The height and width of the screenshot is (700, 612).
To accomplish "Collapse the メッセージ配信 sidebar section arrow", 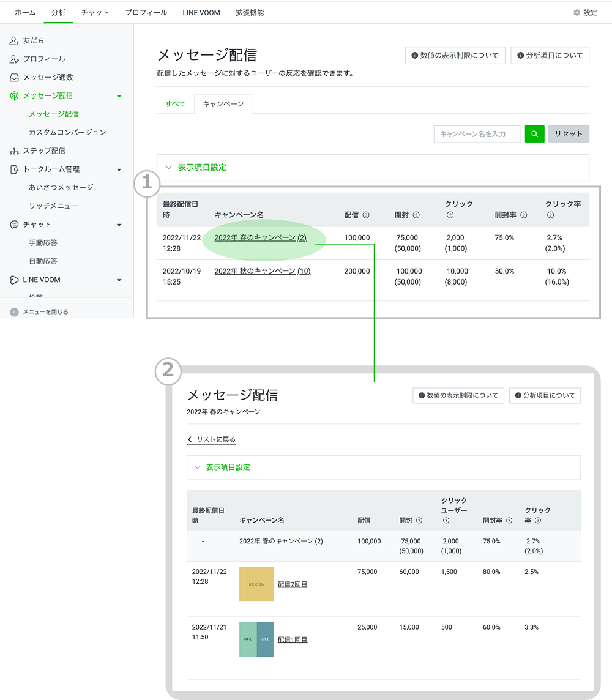I will (x=119, y=96).
